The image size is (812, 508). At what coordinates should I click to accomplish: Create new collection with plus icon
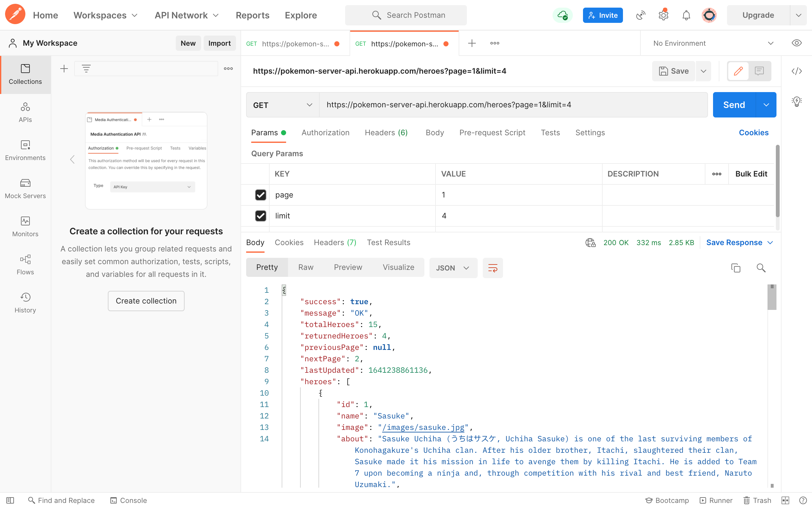(x=64, y=69)
